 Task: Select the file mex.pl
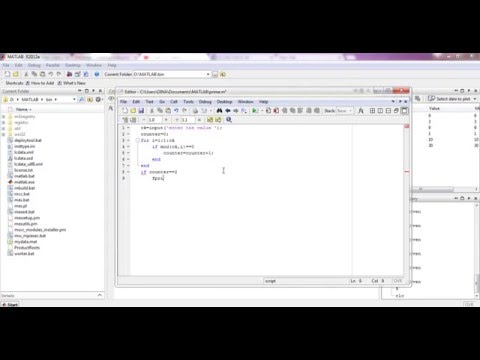click(21, 206)
